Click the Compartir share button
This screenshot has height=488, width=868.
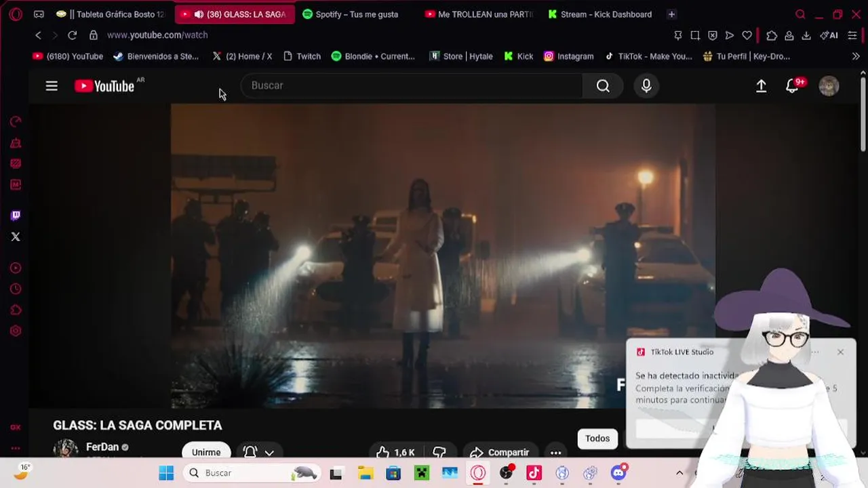500,452
